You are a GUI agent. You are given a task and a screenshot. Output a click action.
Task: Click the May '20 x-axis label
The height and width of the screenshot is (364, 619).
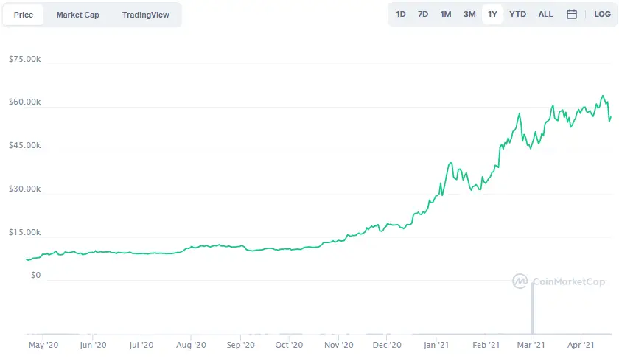(x=43, y=345)
